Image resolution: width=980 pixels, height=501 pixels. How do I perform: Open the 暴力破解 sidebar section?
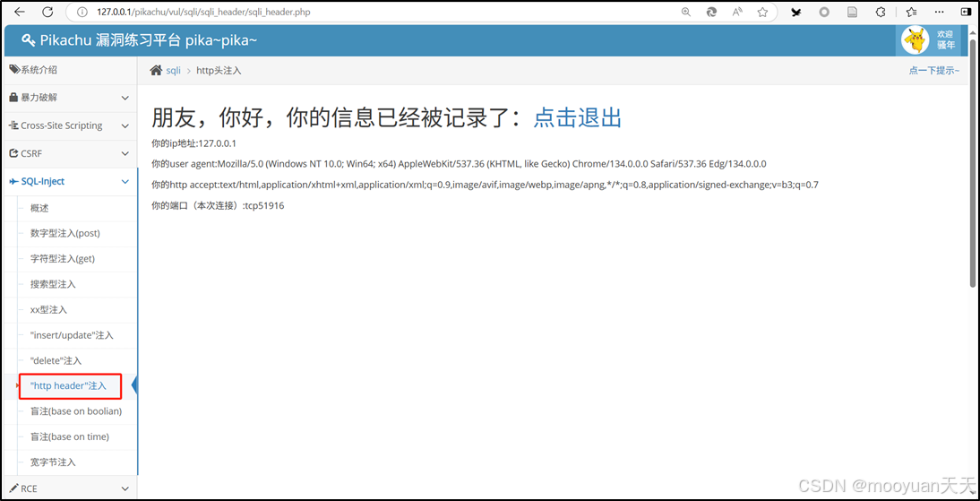(x=69, y=99)
